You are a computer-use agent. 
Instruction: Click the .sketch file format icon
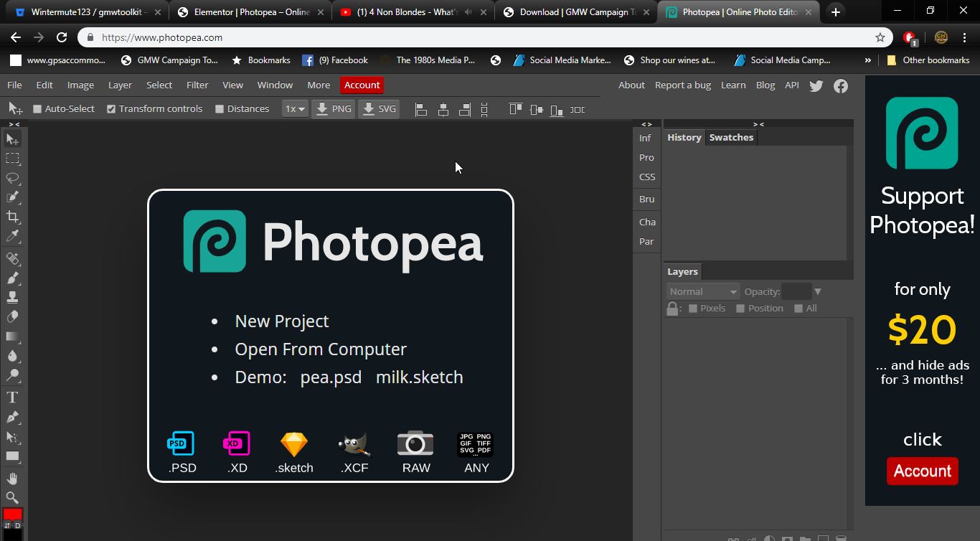click(x=294, y=452)
